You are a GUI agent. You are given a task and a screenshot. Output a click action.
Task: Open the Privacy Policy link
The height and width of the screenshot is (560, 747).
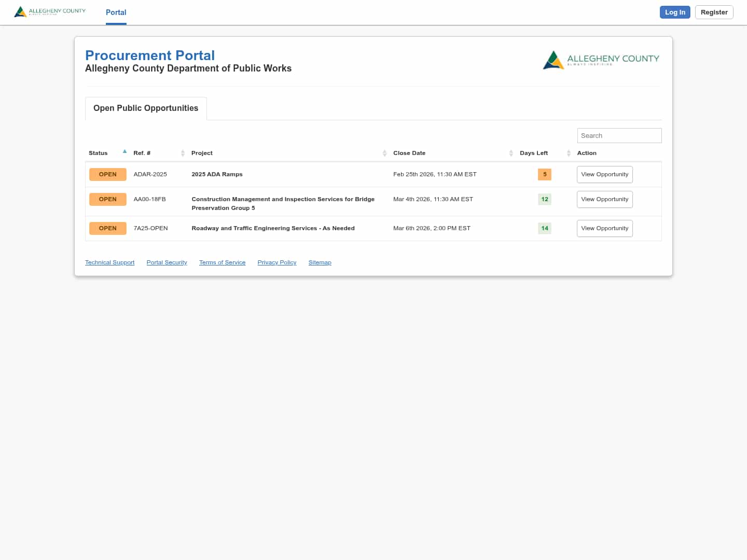pos(276,263)
